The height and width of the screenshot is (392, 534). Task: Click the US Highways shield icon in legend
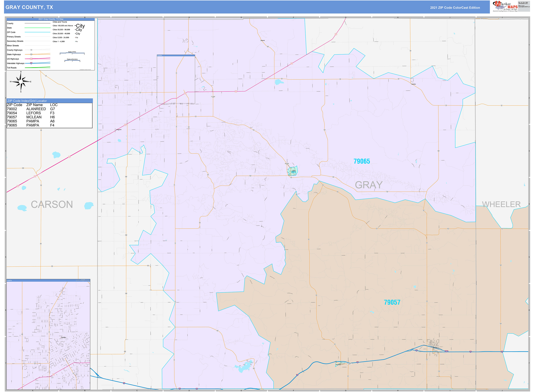[31, 59]
